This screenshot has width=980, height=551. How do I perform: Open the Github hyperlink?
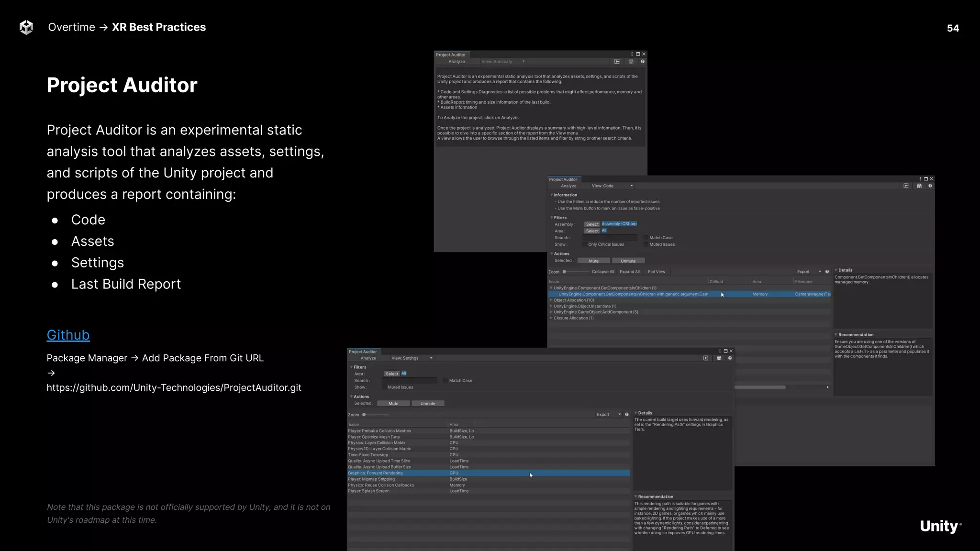click(68, 335)
